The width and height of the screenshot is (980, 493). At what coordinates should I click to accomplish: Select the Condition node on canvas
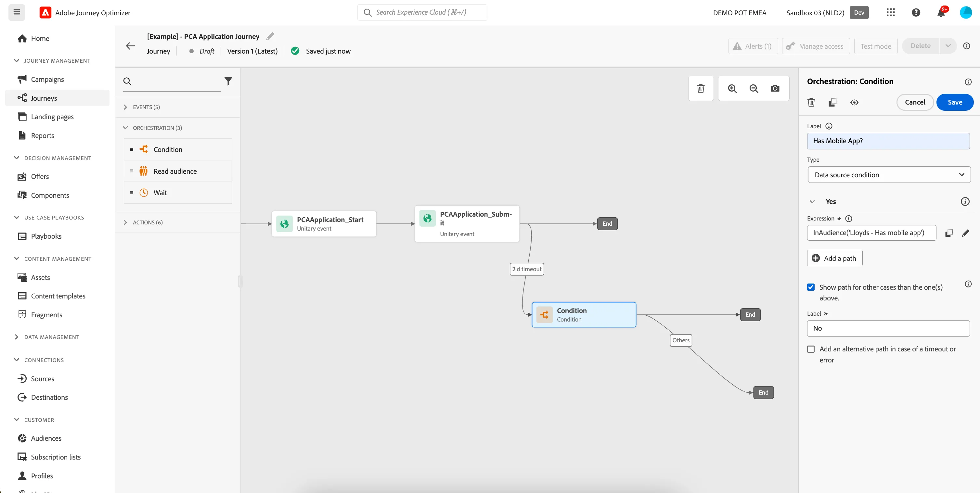[584, 315]
